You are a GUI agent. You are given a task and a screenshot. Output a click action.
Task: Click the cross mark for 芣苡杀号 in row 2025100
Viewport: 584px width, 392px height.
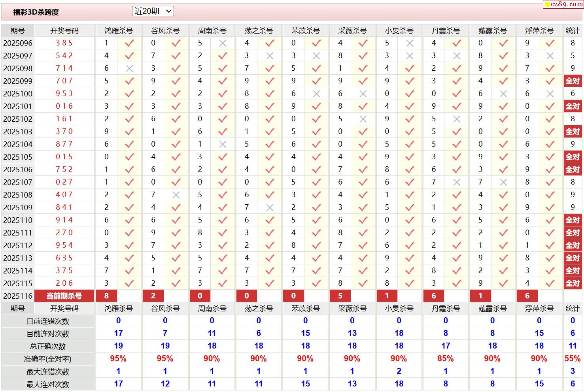316,94
